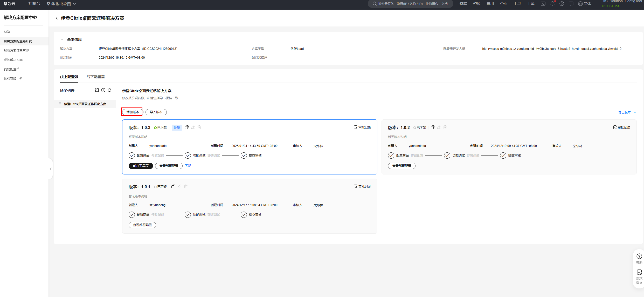Click 下架 link for version 1.0.3
Image resolution: width=644 pixels, height=297 pixels.
pyautogui.click(x=188, y=166)
